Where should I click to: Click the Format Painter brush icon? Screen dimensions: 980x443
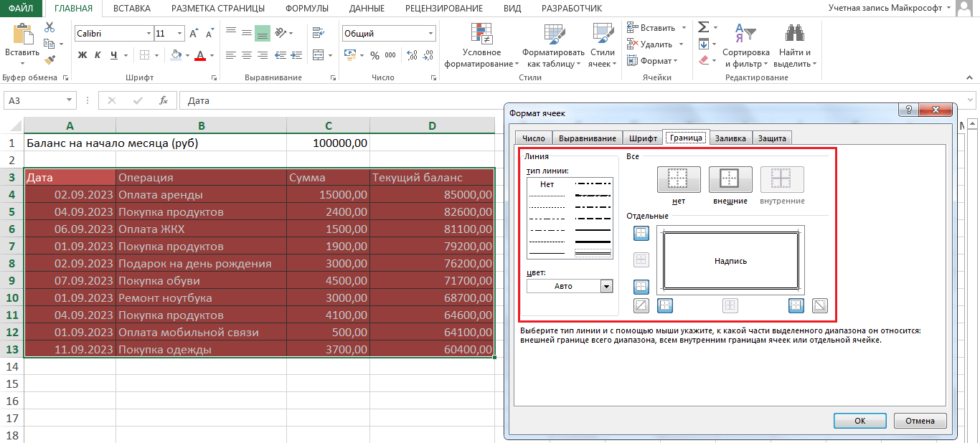[50, 60]
